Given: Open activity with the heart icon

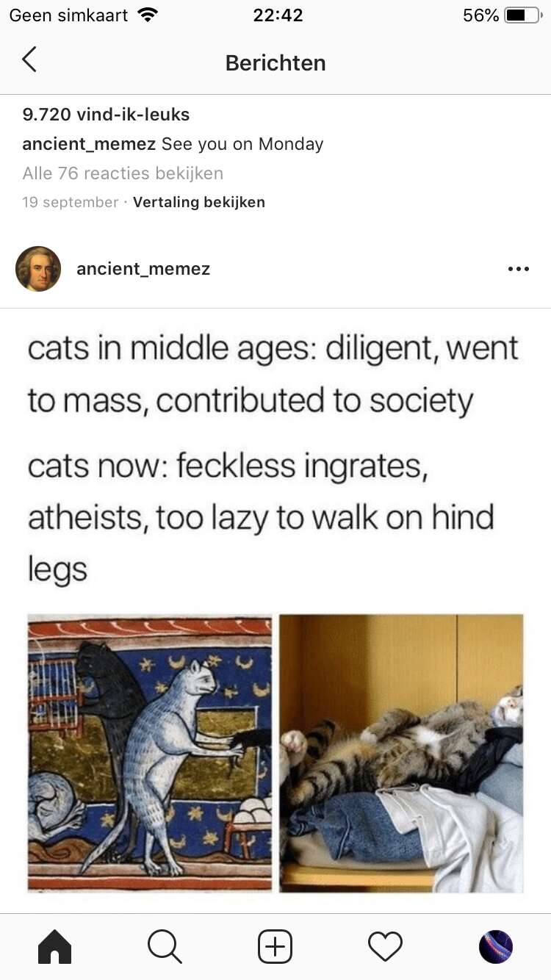Looking at the screenshot, I should click(x=386, y=946).
